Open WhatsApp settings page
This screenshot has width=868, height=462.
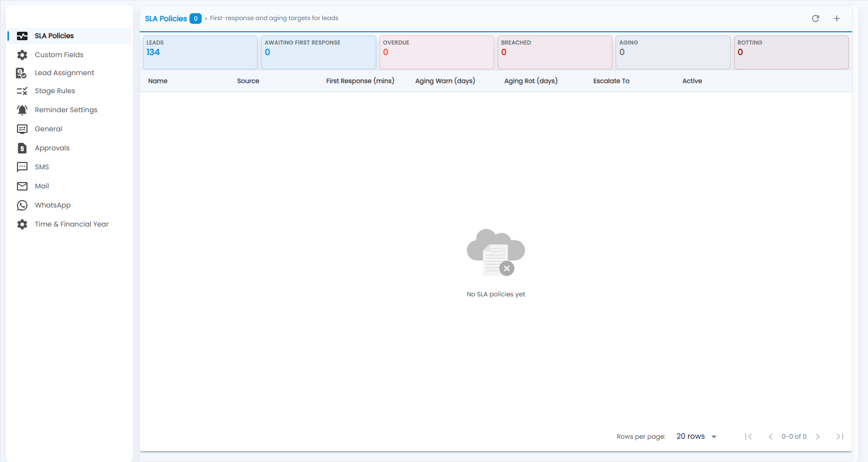(69, 205)
